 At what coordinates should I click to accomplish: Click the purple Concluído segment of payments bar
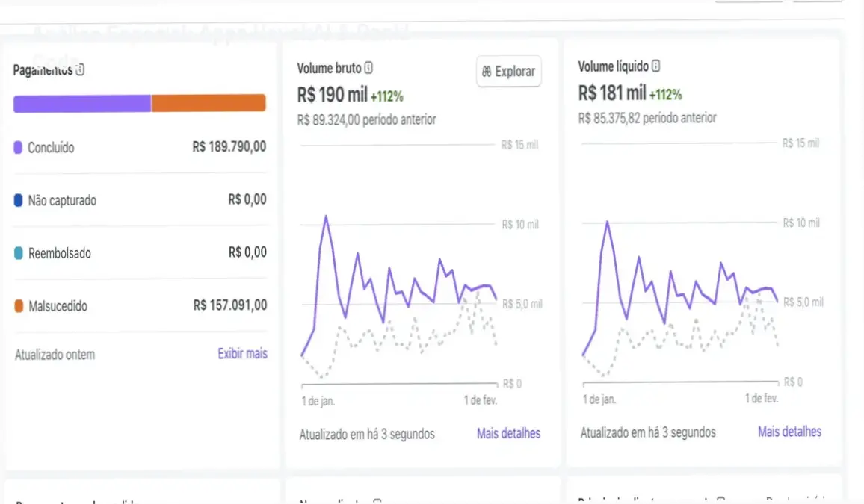click(82, 103)
